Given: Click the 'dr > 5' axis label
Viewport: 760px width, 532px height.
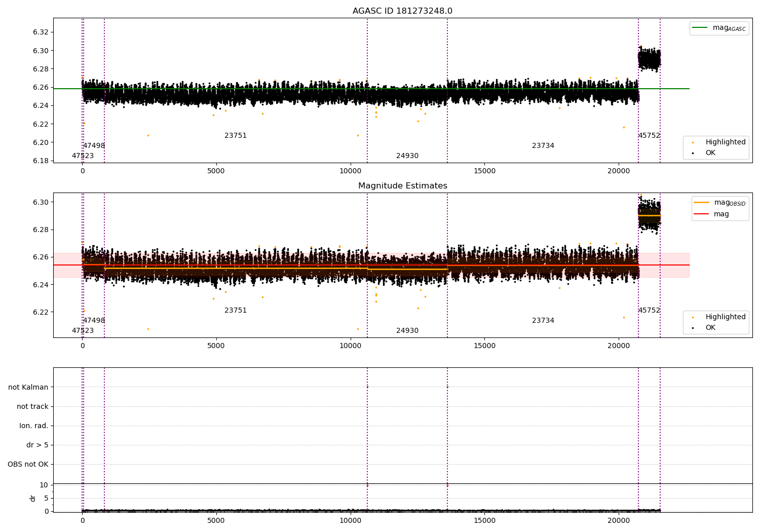Looking at the screenshot, I should tap(37, 445).
